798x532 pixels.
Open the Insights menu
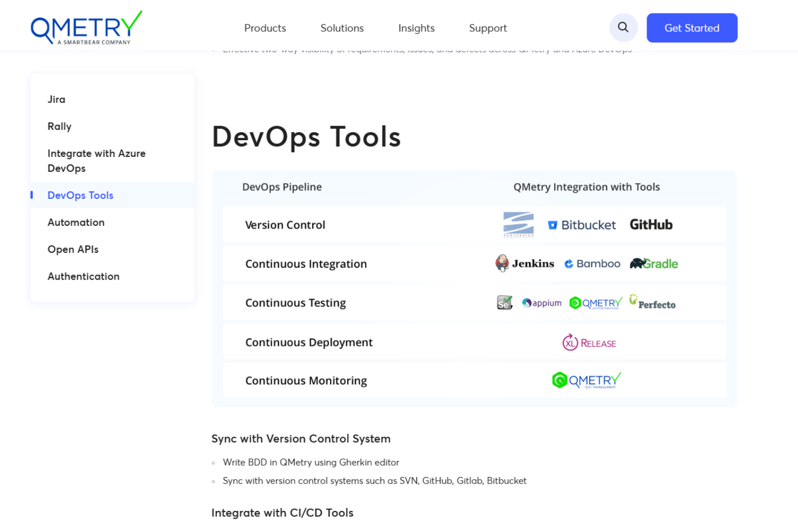(416, 28)
